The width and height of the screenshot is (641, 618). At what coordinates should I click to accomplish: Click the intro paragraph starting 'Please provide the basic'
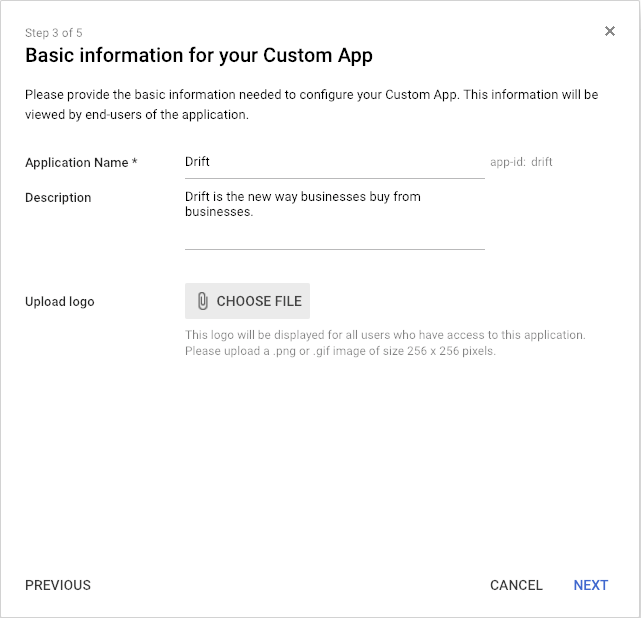312,105
